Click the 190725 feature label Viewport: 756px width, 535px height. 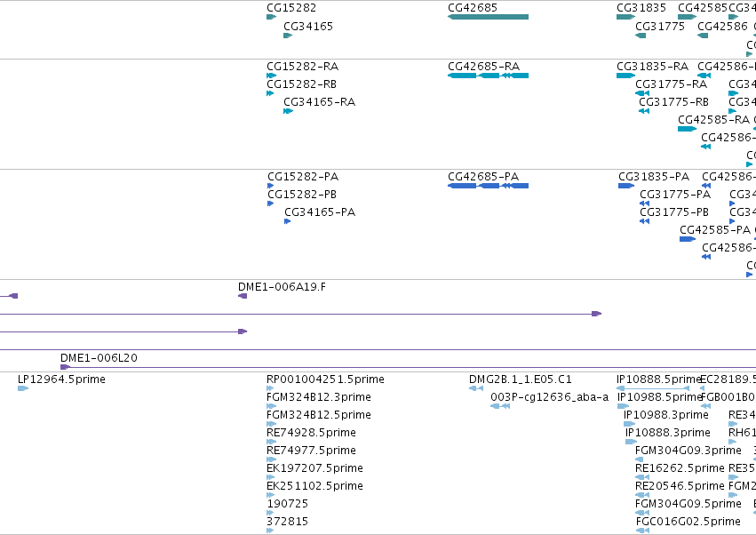[288, 504]
